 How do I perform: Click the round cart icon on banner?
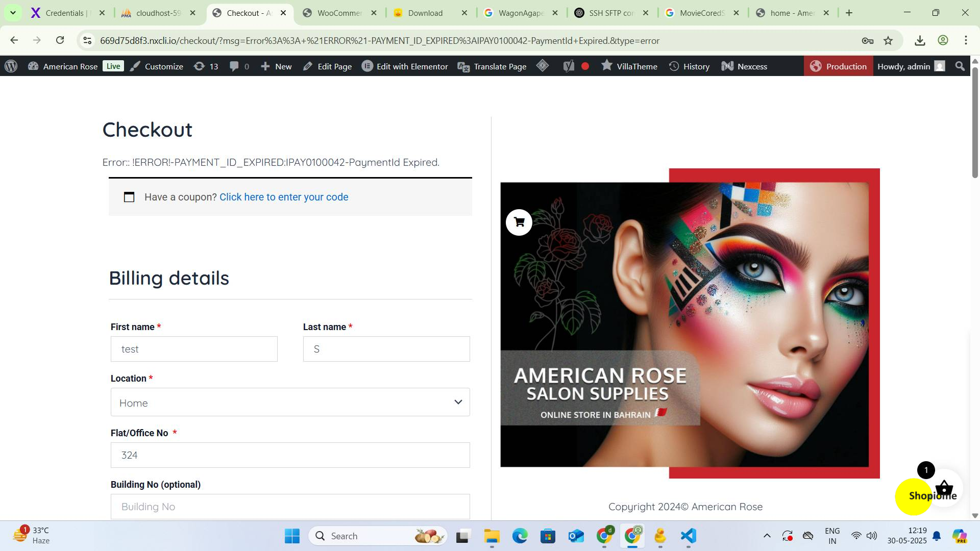(x=519, y=222)
